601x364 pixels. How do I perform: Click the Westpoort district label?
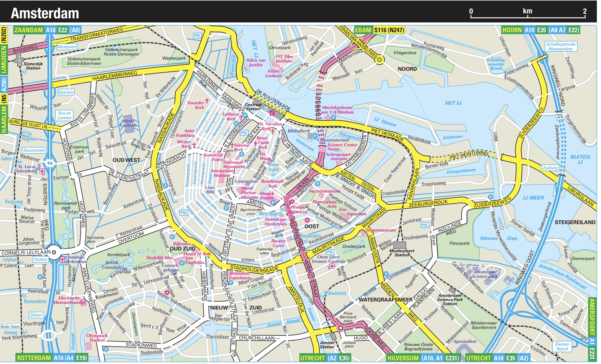pyautogui.click(x=67, y=47)
